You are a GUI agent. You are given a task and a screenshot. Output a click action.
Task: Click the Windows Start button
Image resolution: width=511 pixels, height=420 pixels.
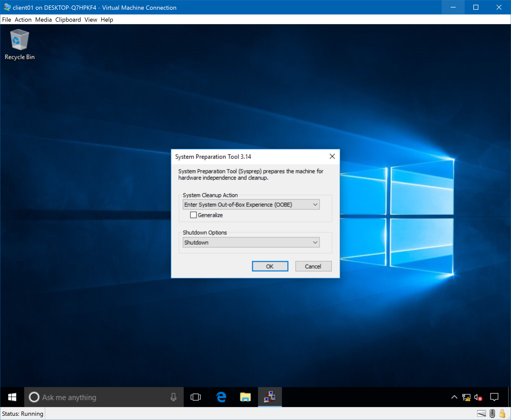click(12, 397)
